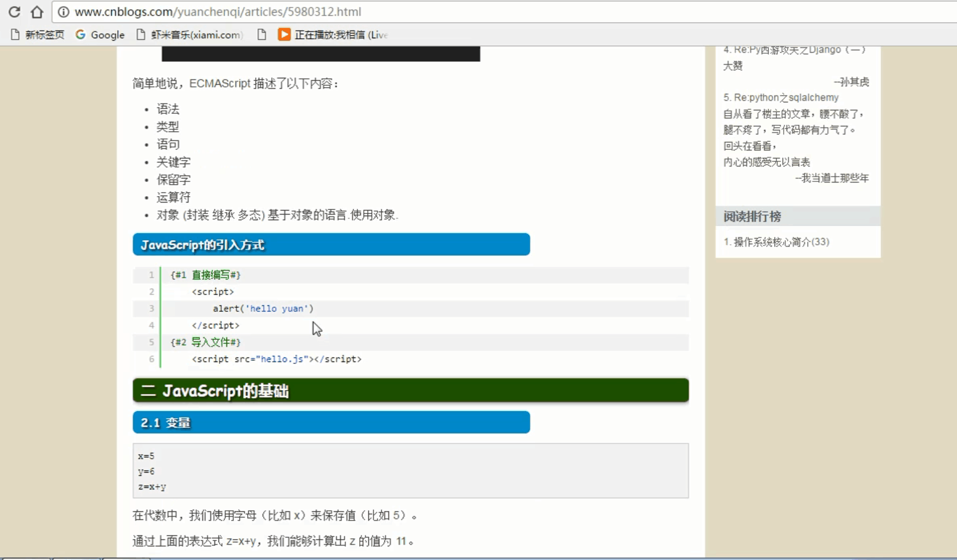Click code line {#1 直接编写#}
Viewport: 957px width, 560px height.
[x=205, y=275]
